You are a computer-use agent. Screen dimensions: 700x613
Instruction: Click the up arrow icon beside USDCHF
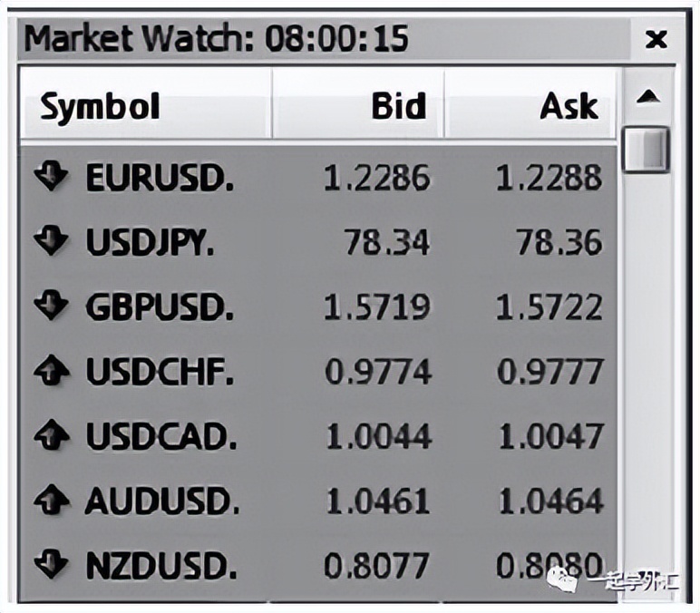tap(51, 371)
